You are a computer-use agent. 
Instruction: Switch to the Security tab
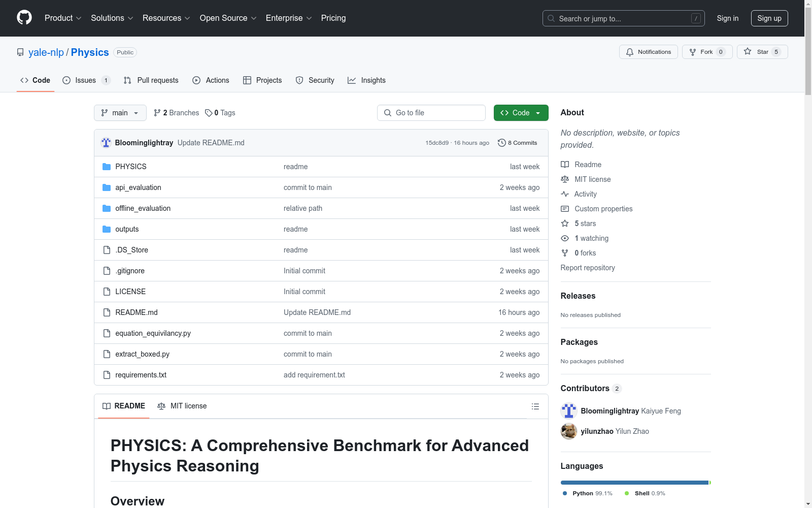(x=315, y=80)
